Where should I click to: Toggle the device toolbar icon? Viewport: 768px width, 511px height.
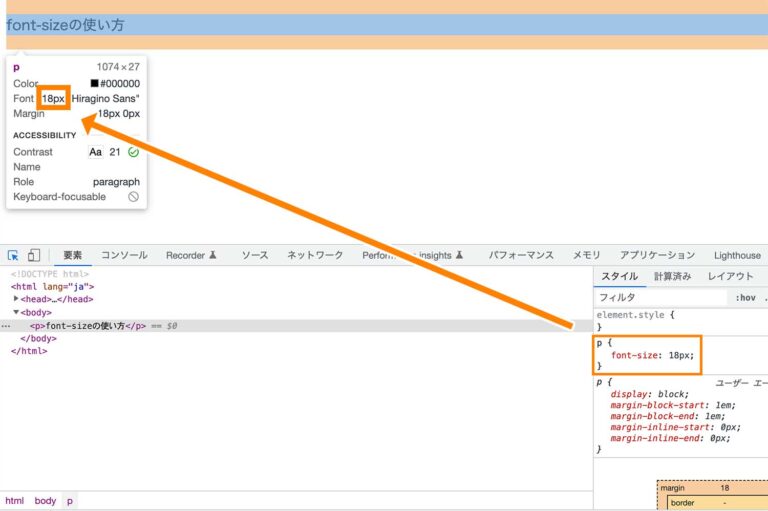click(34, 256)
